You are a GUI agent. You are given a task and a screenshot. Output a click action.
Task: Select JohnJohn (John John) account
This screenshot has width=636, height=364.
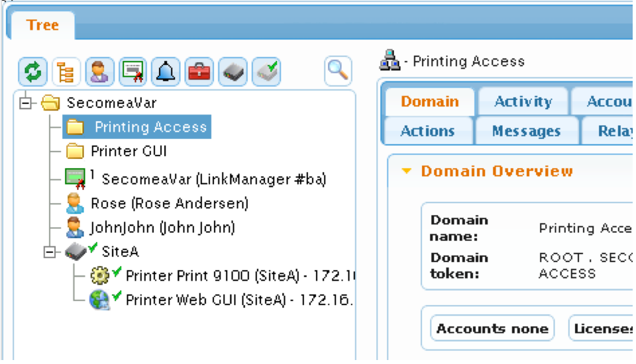[163, 228]
